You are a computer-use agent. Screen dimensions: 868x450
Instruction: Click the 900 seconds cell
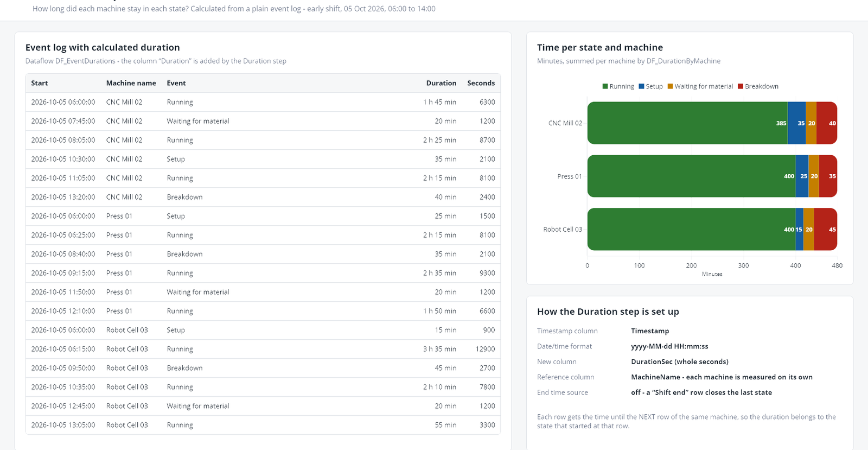[489, 330]
